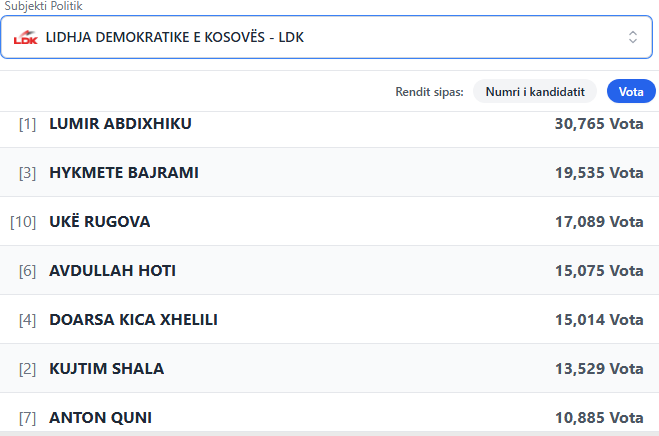Image resolution: width=659 pixels, height=436 pixels.
Task: Click candidate number [10] badge
Action: click(23, 222)
